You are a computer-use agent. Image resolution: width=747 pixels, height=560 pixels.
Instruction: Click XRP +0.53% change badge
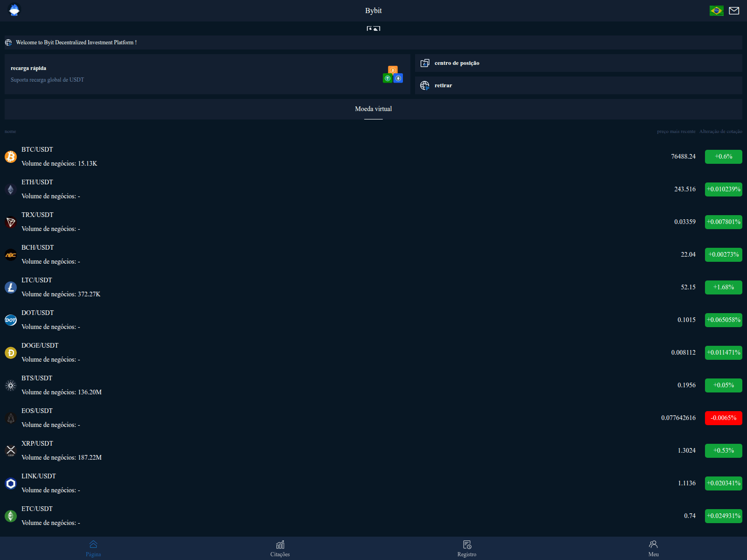[x=724, y=451]
